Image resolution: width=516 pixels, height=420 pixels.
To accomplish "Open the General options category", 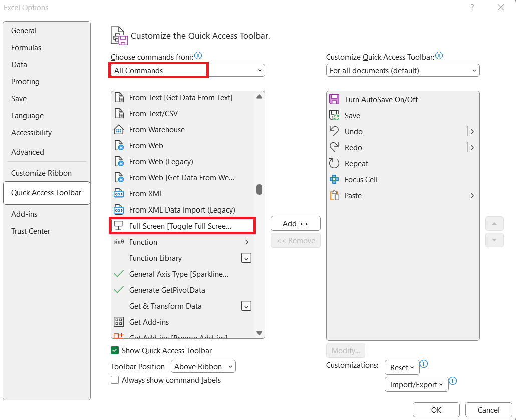I will click(24, 30).
